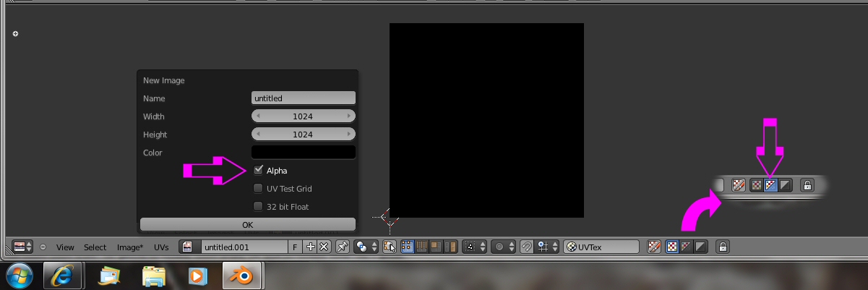
Task: Pin the current image
Action: (343, 247)
